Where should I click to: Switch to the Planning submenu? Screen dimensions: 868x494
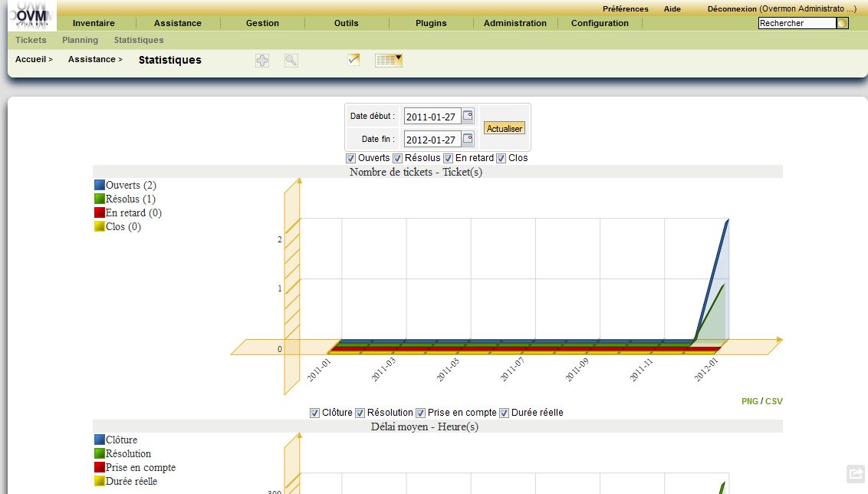81,40
